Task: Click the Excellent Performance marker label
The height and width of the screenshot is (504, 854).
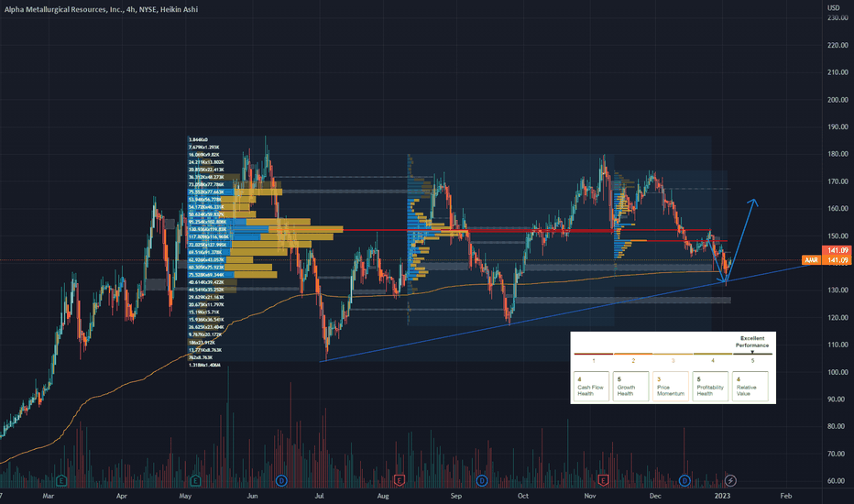Action: click(752, 342)
